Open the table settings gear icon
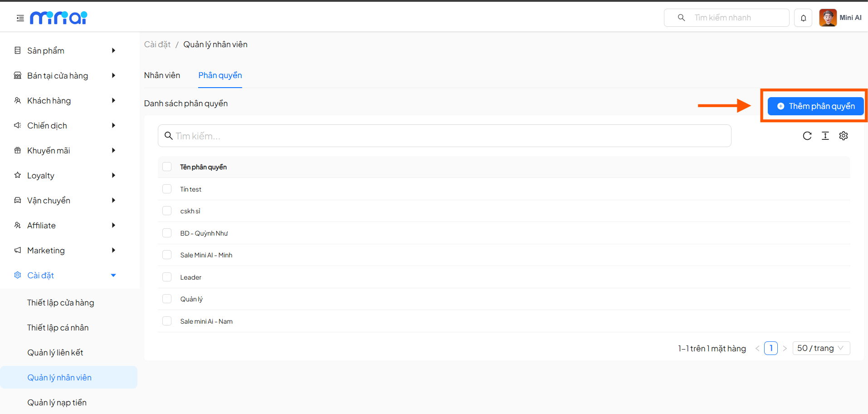 point(843,135)
